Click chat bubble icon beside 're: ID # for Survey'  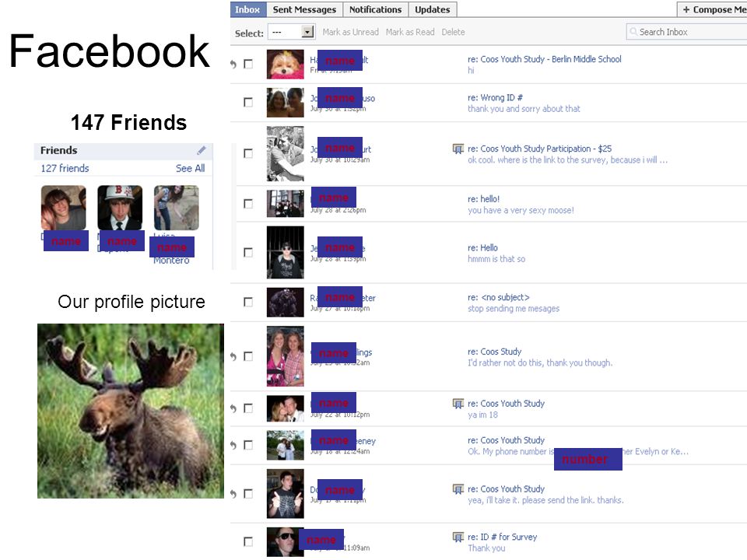pos(458,537)
